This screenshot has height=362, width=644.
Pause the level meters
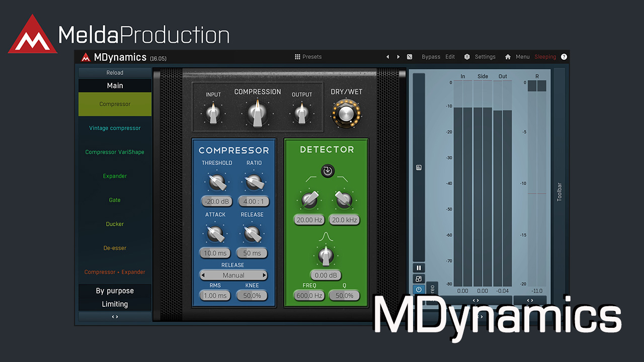[x=419, y=268]
